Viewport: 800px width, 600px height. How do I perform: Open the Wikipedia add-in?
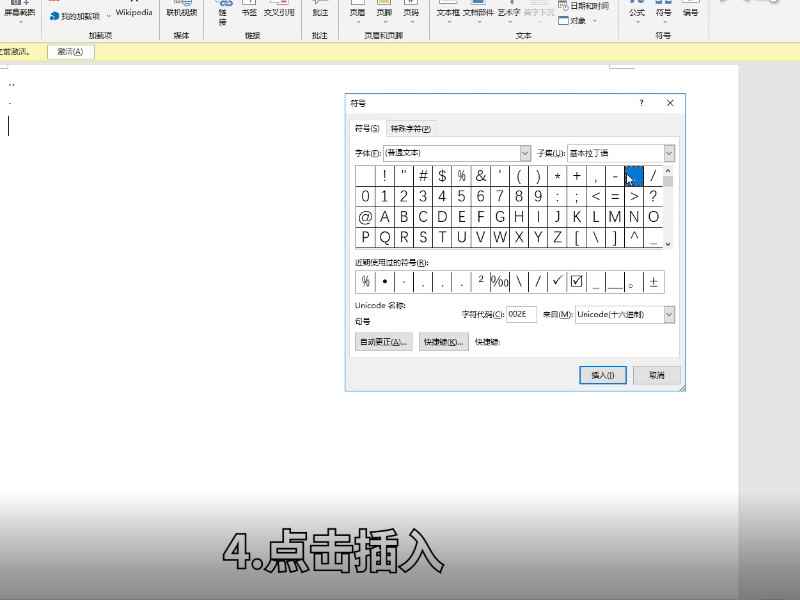[133, 13]
